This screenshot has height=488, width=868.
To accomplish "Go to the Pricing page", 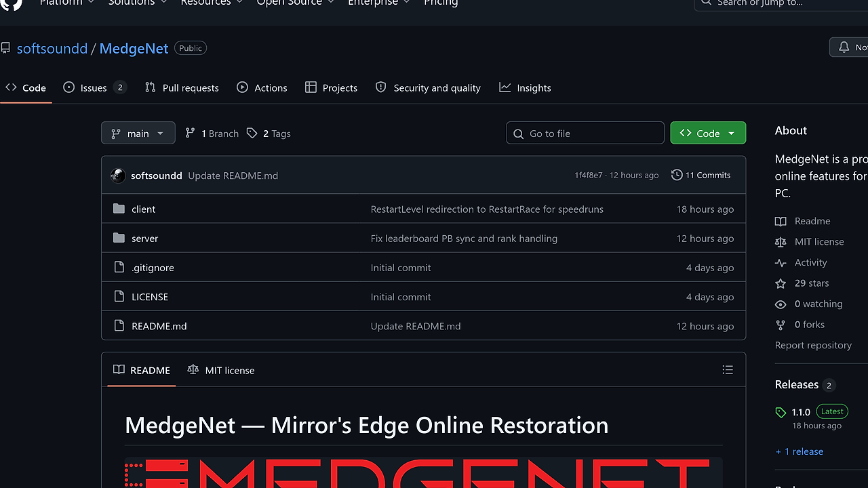I will coord(441,3).
